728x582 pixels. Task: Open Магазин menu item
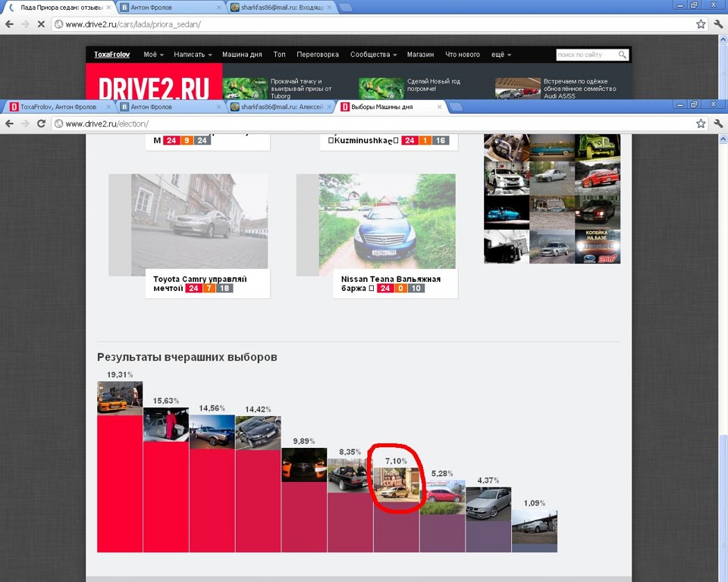pyautogui.click(x=420, y=55)
